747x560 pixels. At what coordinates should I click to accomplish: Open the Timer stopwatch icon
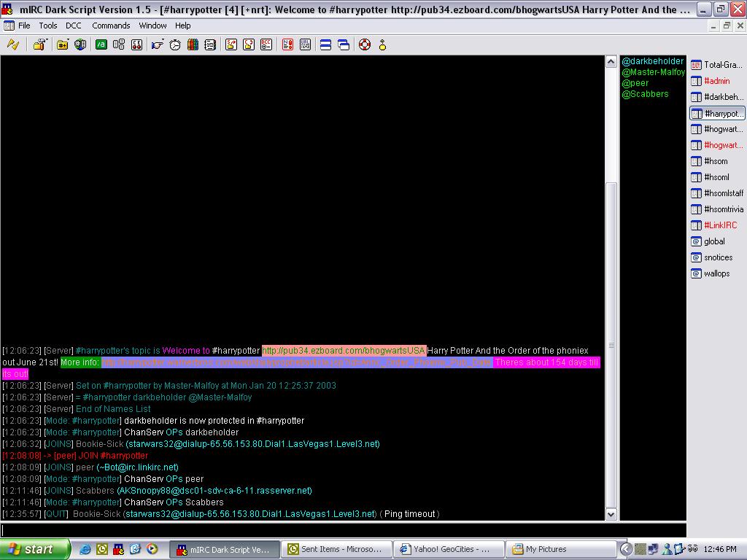point(175,45)
